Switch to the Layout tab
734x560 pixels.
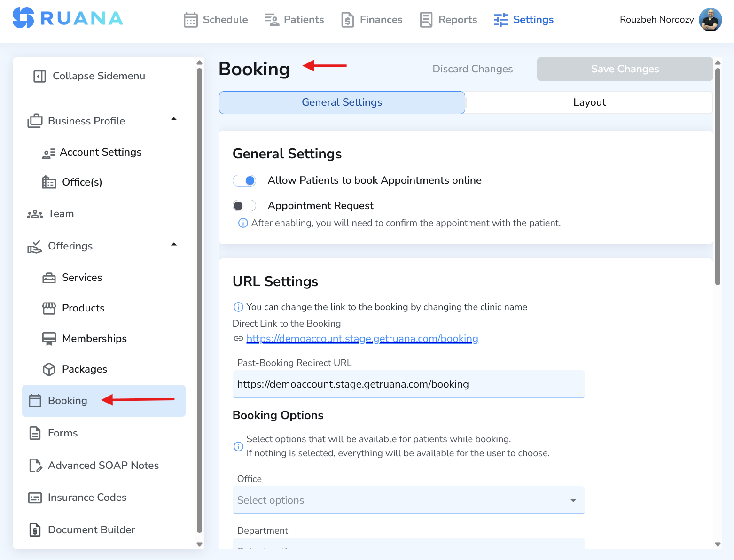click(589, 102)
